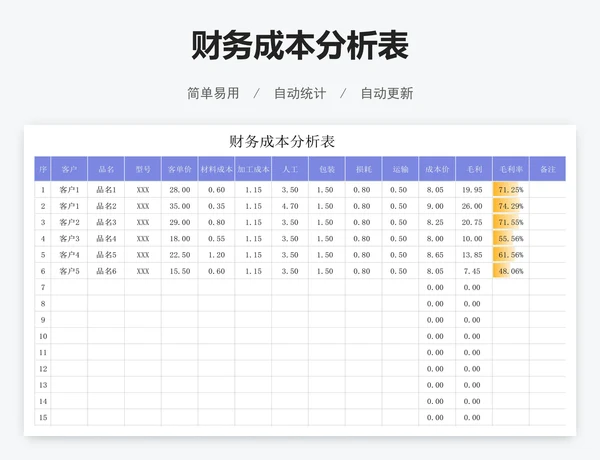Click the 74.29% gross margin cell
The width and height of the screenshot is (600, 460).
511,206
